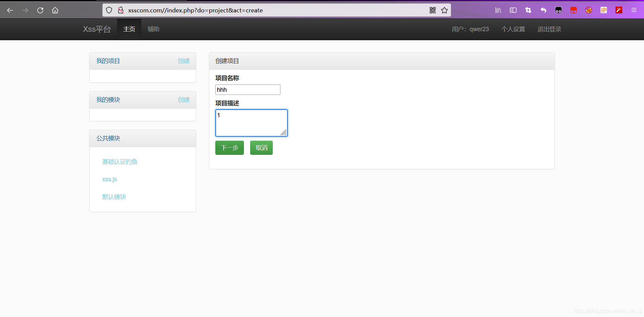644x317 pixels.
Task: Open the Library bookshelf icon
Action: click(x=498, y=10)
